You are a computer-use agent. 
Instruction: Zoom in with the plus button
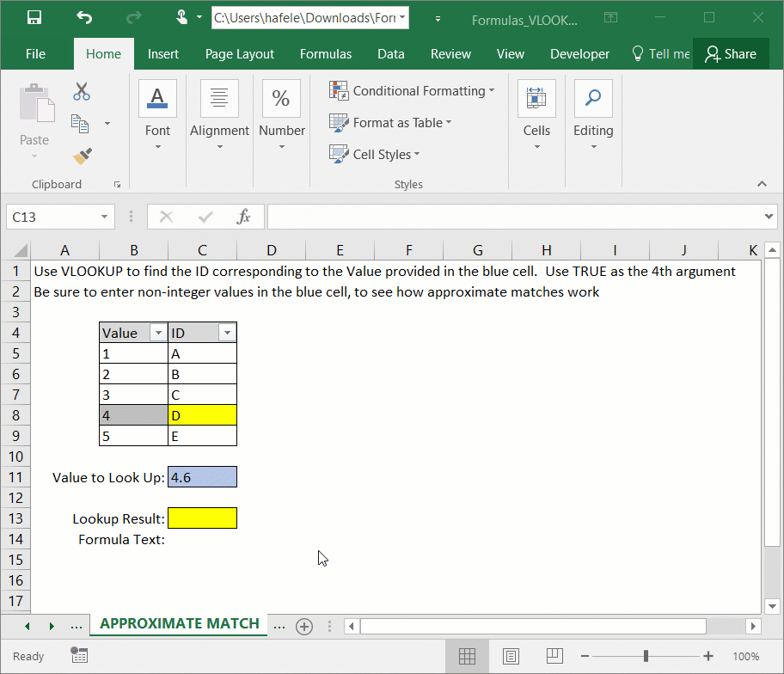(708, 656)
